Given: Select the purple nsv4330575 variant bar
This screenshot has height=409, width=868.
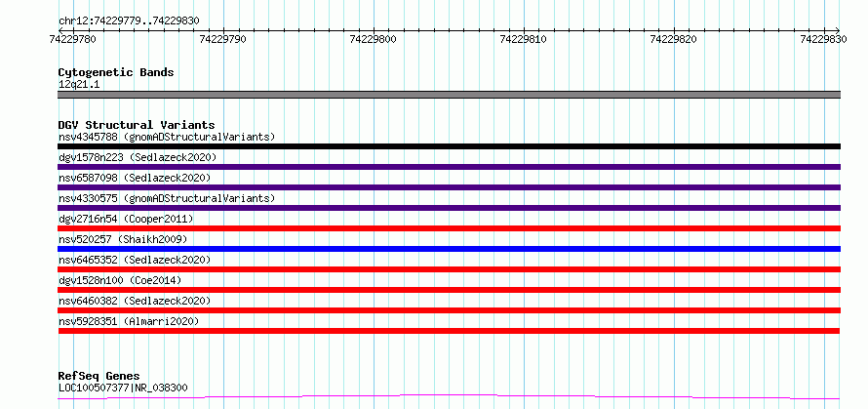Looking at the screenshot, I should click(x=449, y=208).
